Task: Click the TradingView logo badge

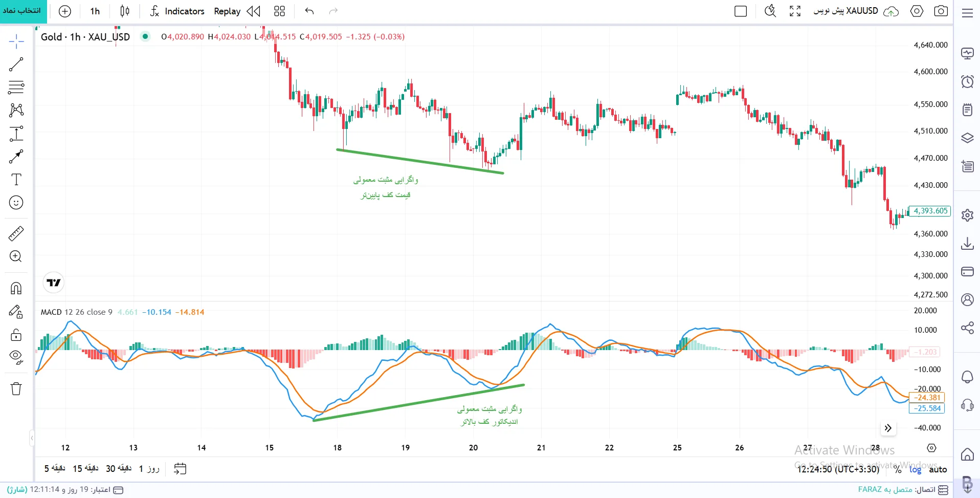Action: (x=54, y=283)
